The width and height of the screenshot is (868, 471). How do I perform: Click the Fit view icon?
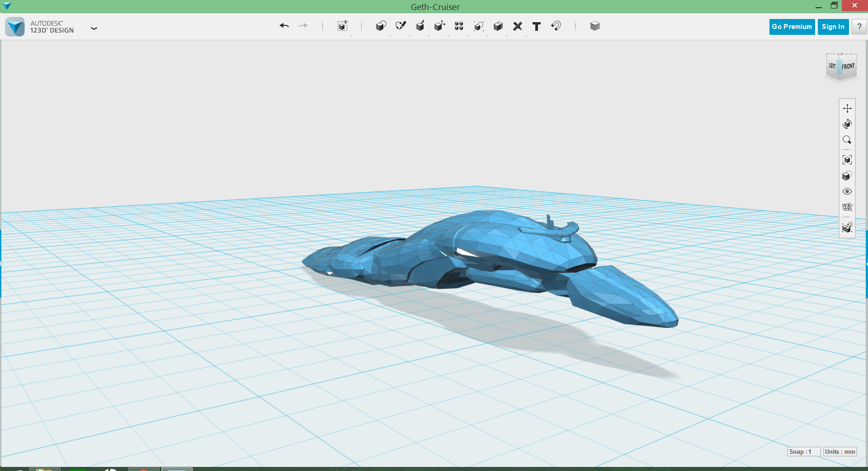point(847,160)
